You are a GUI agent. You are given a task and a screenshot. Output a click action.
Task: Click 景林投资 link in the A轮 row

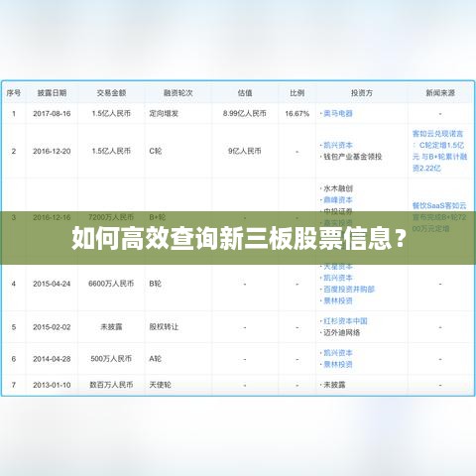click(338, 364)
